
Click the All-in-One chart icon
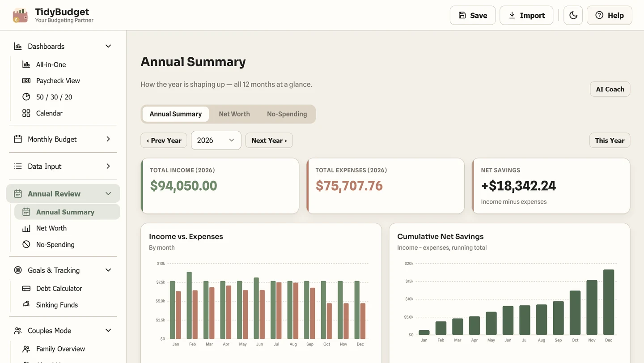coord(26,64)
